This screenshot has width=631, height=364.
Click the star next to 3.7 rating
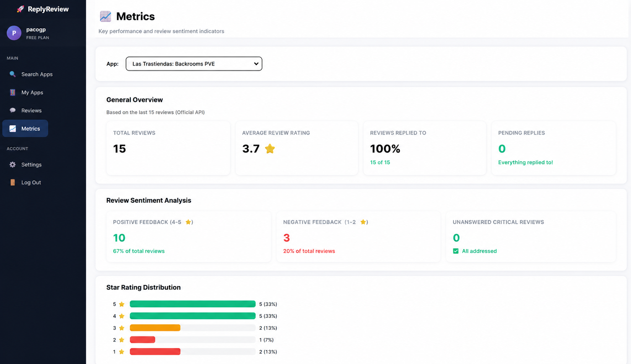click(x=270, y=149)
